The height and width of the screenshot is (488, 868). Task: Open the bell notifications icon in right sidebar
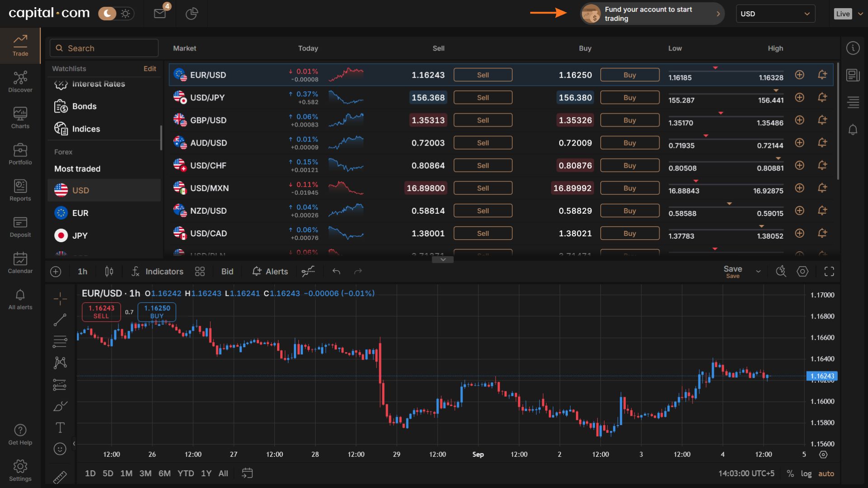tap(853, 130)
